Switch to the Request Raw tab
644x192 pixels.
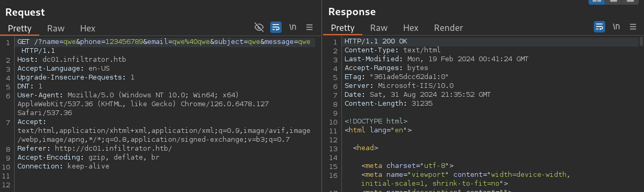tap(56, 28)
